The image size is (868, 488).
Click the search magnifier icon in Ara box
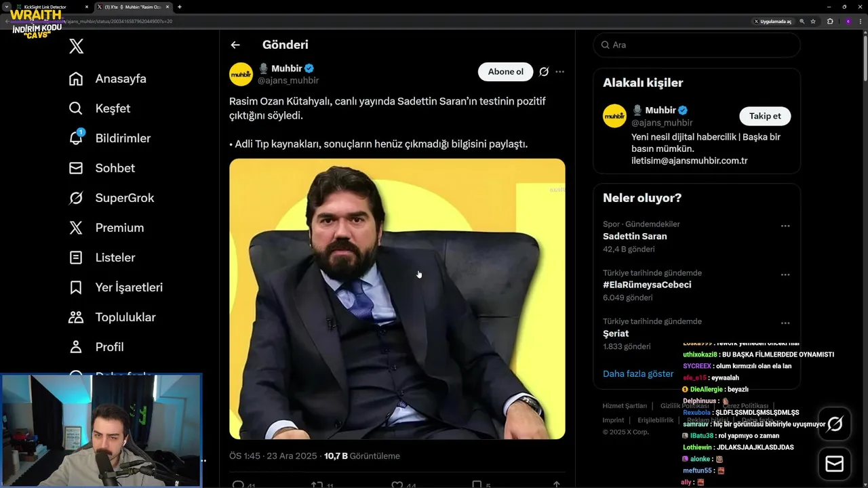[x=606, y=45]
